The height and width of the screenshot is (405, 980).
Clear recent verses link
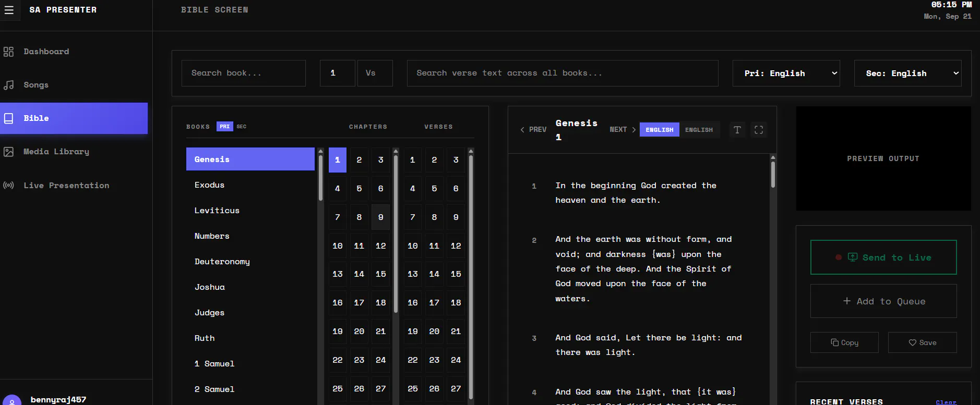pos(946,402)
